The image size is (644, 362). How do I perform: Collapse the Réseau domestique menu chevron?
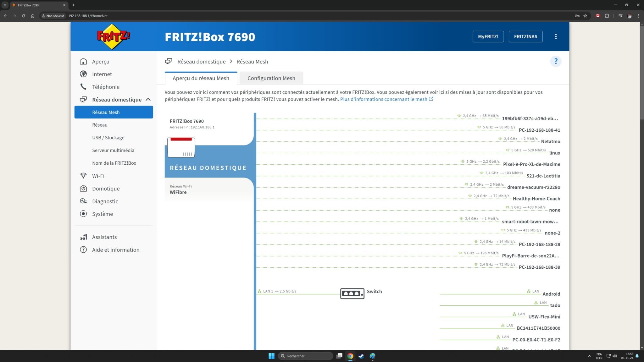pyautogui.click(x=148, y=99)
